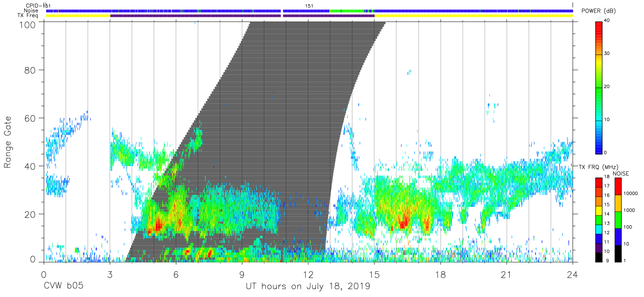644x297 pixels.
Task: Click the 'CVW b05' radar beam label
Action: coord(63,287)
